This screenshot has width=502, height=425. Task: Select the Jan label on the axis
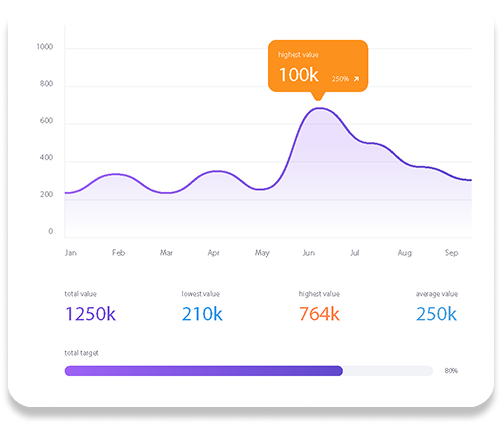[x=71, y=253]
